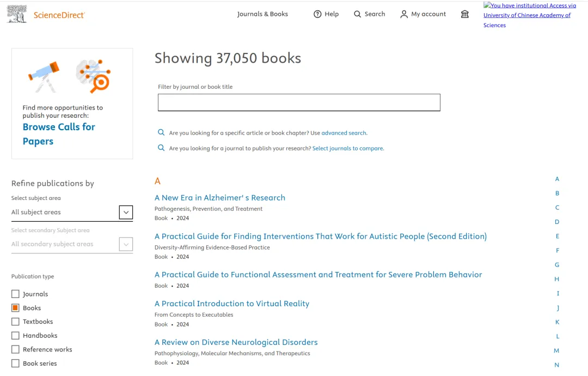The image size is (588, 376).
Task: Jump to letter H in alphabet index
Action: pyautogui.click(x=557, y=279)
